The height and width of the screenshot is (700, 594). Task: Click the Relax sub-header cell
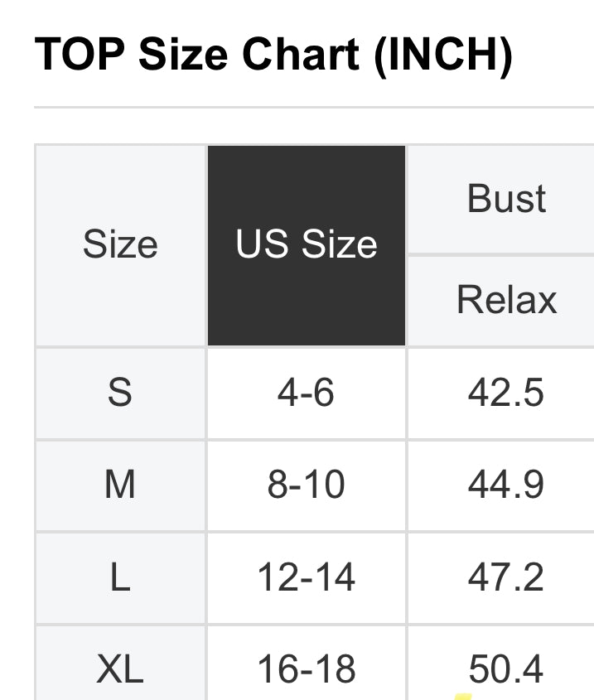coord(506,300)
